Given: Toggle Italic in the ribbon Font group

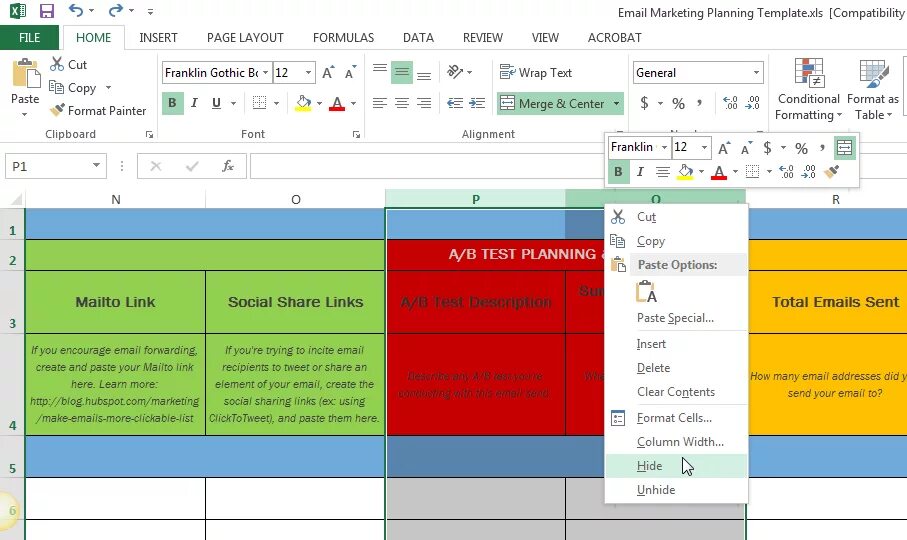Looking at the screenshot, I should 194,103.
